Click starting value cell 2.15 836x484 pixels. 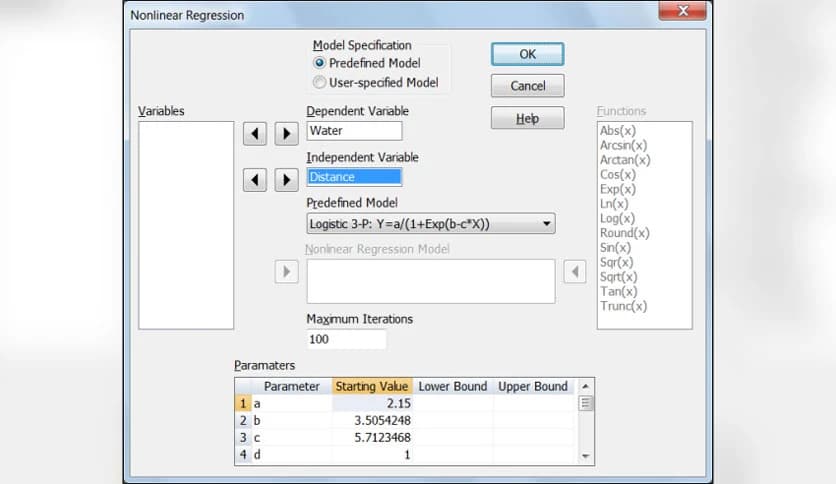372,404
